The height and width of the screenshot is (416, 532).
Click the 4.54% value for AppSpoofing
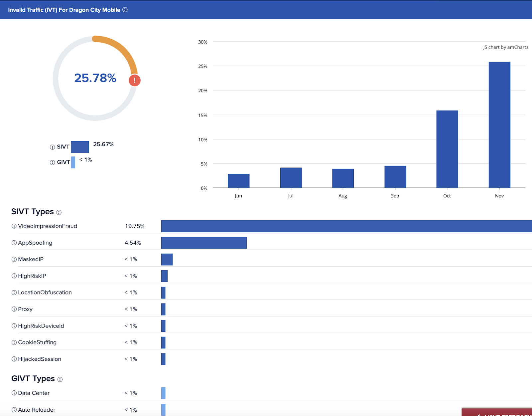(133, 243)
